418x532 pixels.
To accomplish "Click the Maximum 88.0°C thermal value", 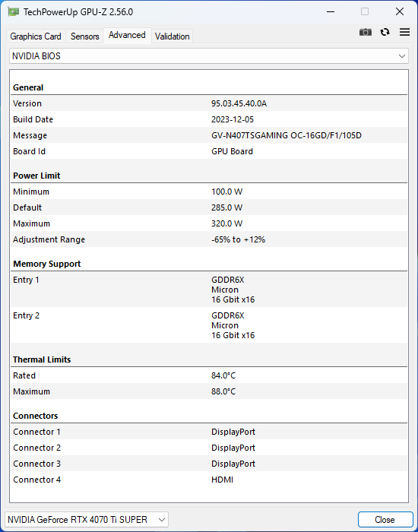I will click(x=223, y=391).
